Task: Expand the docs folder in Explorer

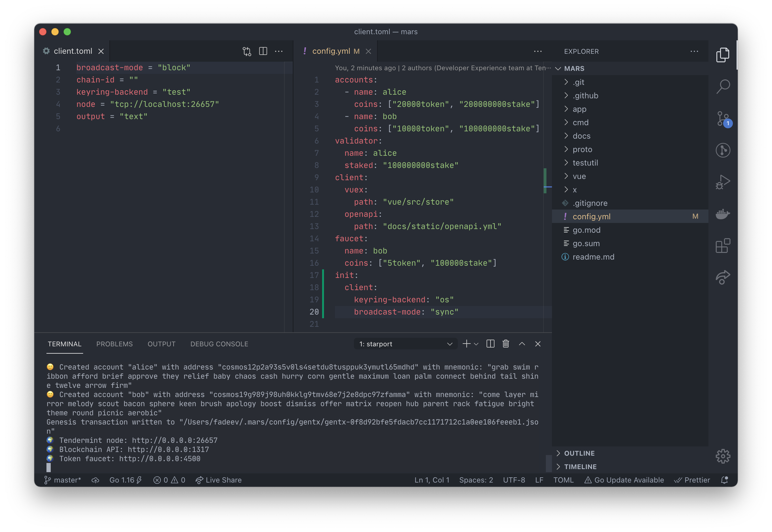Action: tap(581, 136)
